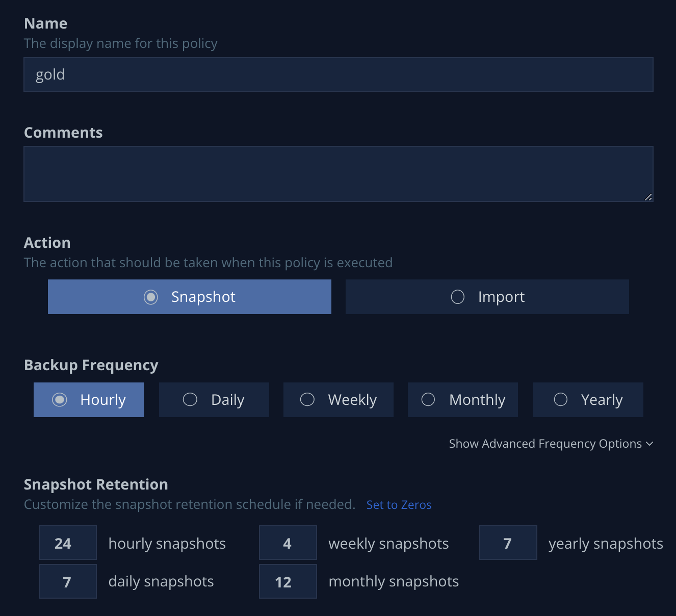The height and width of the screenshot is (616, 676).
Task: Choose Monthly backup frequency
Action: 463,400
